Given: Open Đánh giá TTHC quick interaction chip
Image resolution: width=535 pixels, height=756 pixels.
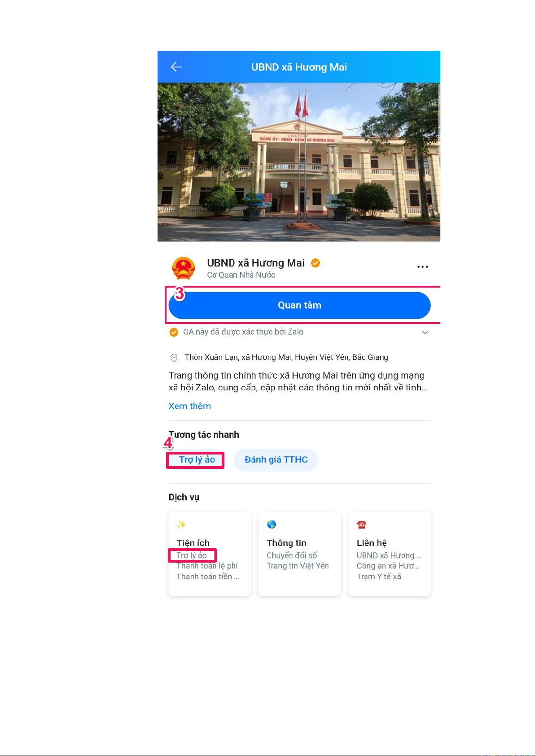Looking at the screenshot, I should 276,460.
